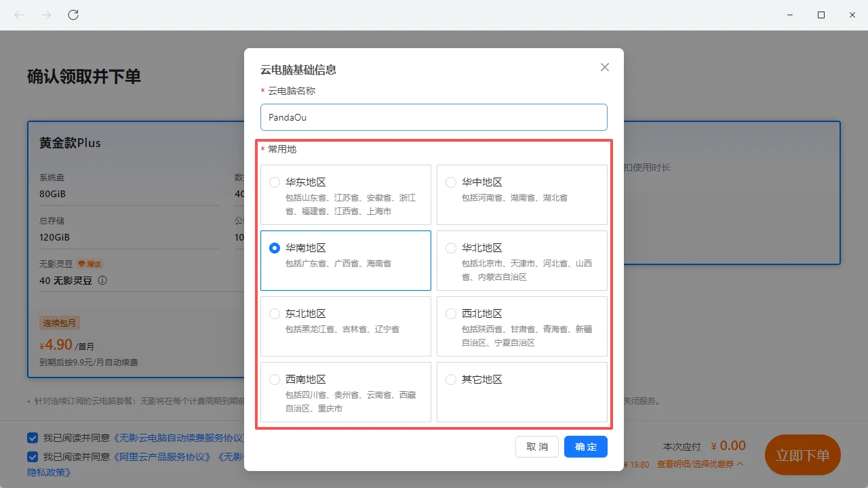Click the 确认领取并下单 page heading
The width and height of the screenshot is (868, 488).
(84, 76)
